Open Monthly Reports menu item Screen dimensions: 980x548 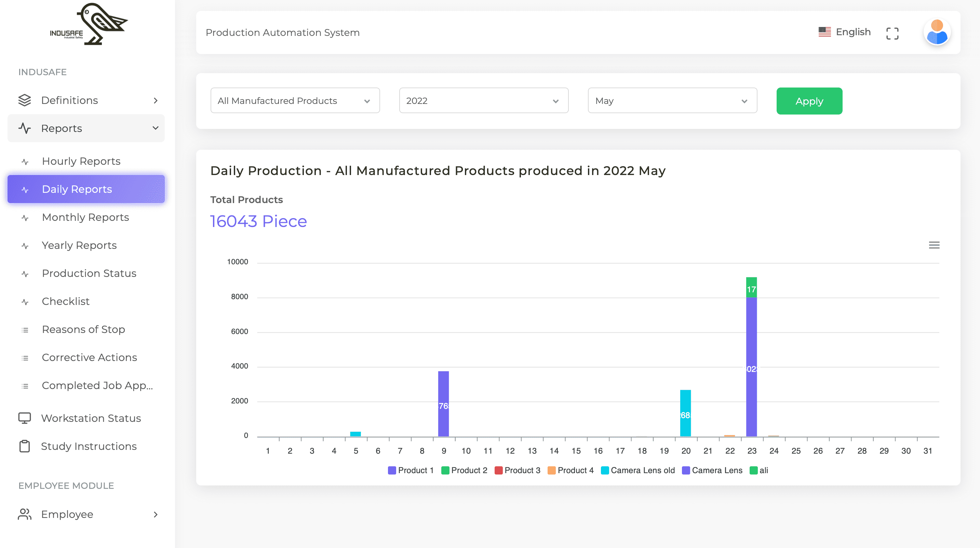tap(85, 217)
